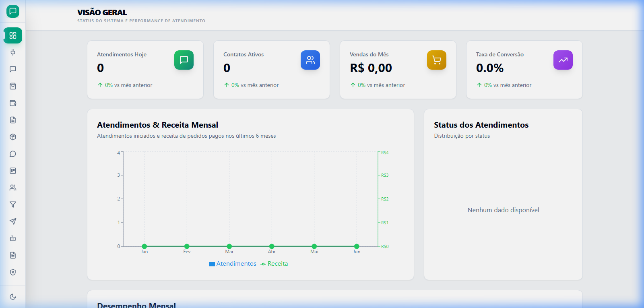Click the "R$0" right axis label

pyautogui.click(x=385, y=246)
